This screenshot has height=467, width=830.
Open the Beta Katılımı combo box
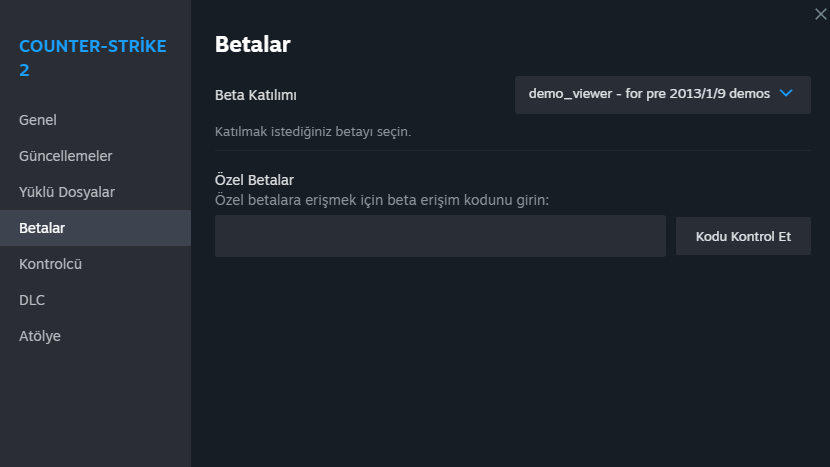tap(662, 94)
